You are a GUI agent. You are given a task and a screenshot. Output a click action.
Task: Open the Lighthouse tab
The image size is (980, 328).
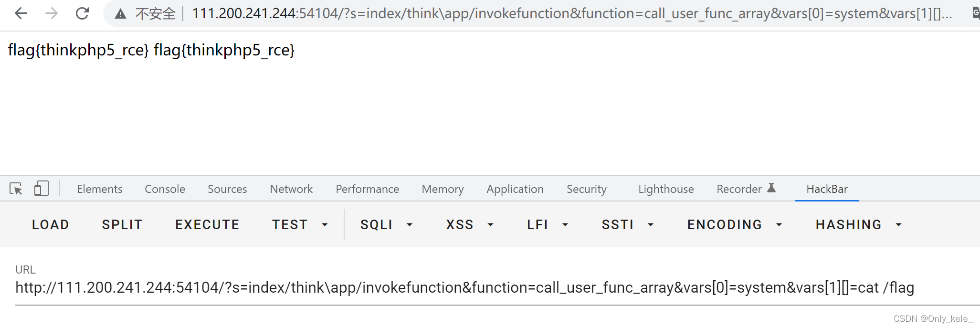click(666, 189)
